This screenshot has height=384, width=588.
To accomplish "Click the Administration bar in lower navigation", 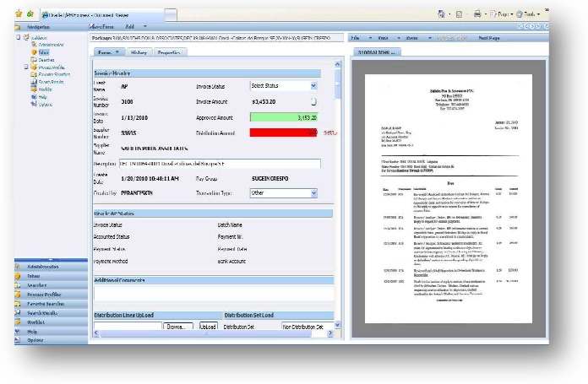I will click(x=51, y=267).
